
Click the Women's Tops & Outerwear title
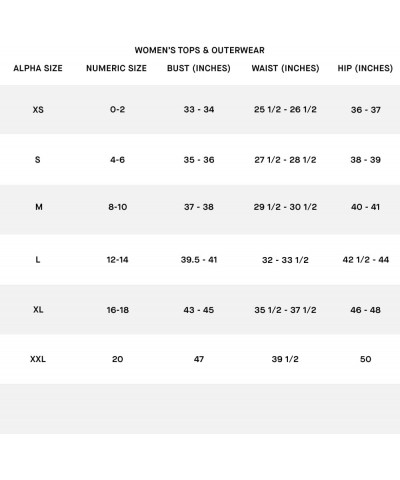pyautogui.click(x=199, y=50)
